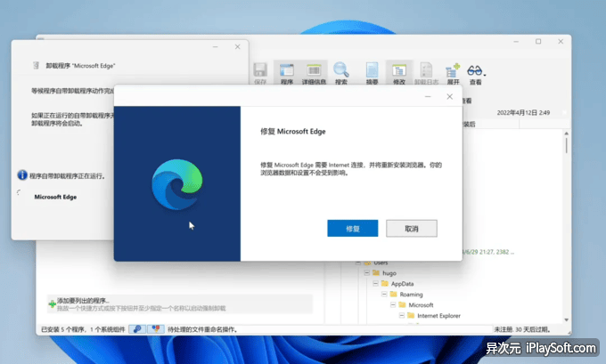Select the Roaming folder icon
This screenshot has width=606, height=364.
(393, 294)
